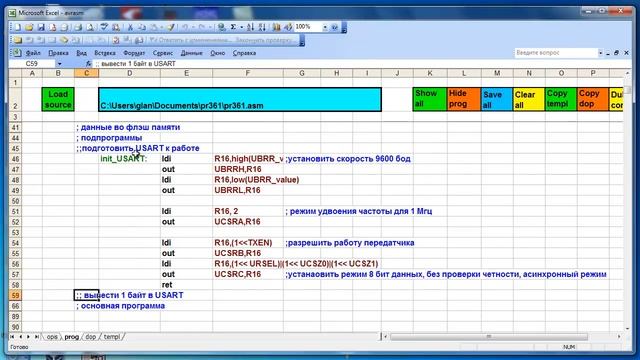Click the Undo arrow icon
The height and width of the screenshot is (360, 640).
(185, 27)
